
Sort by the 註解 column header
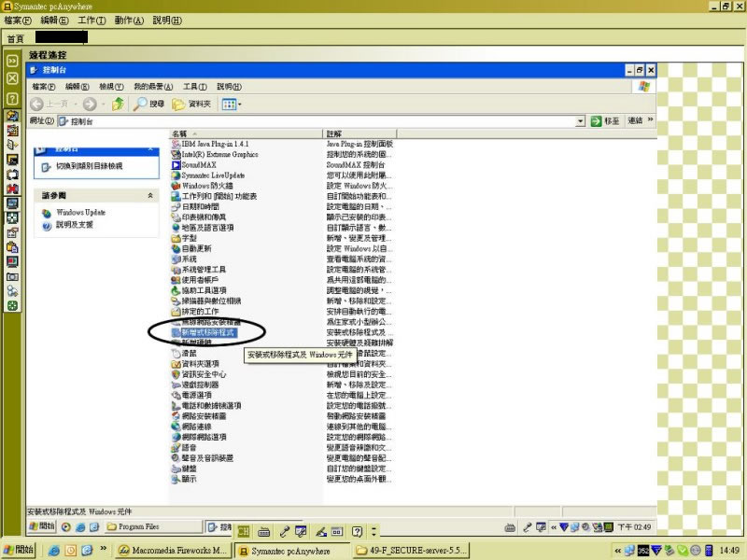(359, 133)
